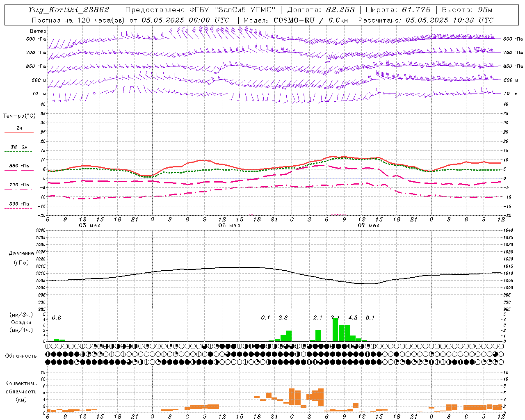Click the date label 05 мая
The height and width of the screenshot is (420, 525).
tap(89, 226)
